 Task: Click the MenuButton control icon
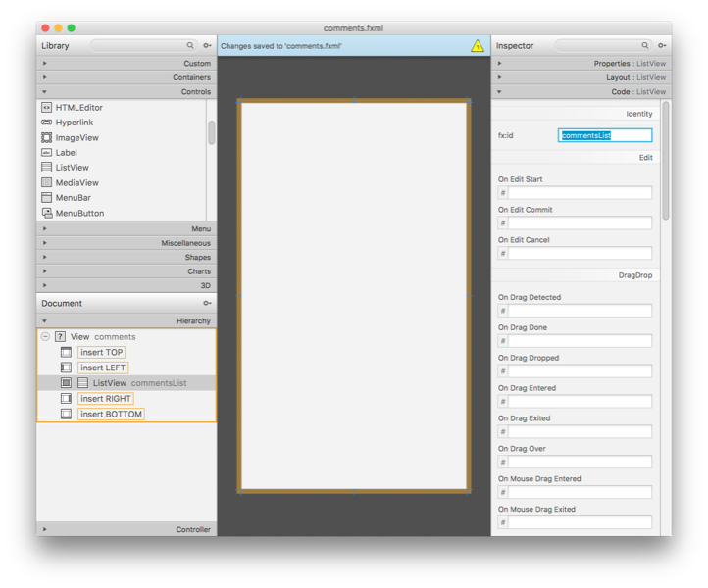pos(46,213)
